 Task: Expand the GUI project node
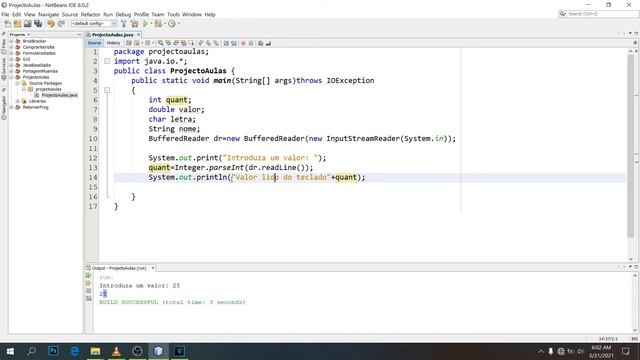coord(11,59)
